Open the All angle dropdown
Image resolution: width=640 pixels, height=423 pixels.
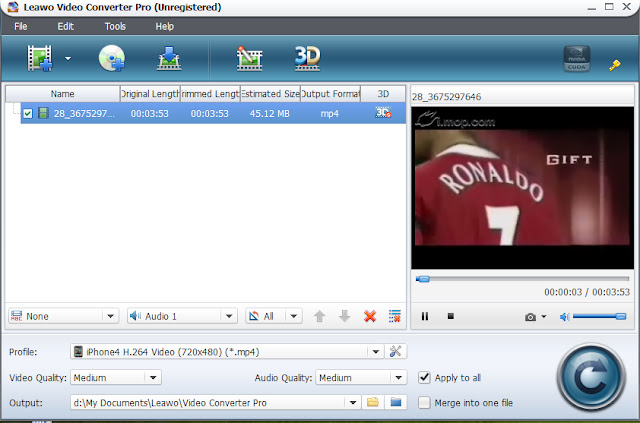click(274, 316)
